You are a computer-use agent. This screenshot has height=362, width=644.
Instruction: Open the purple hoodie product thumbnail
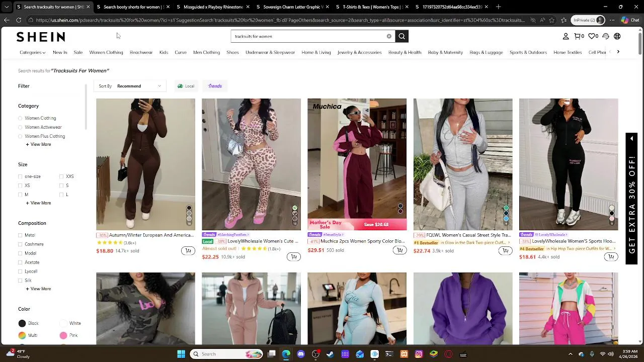pyautogui.click(x=463, y=309)
